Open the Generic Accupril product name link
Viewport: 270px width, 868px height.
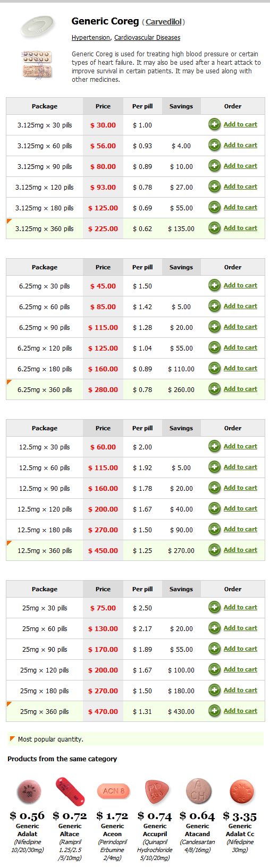click(x=155, y=830)
